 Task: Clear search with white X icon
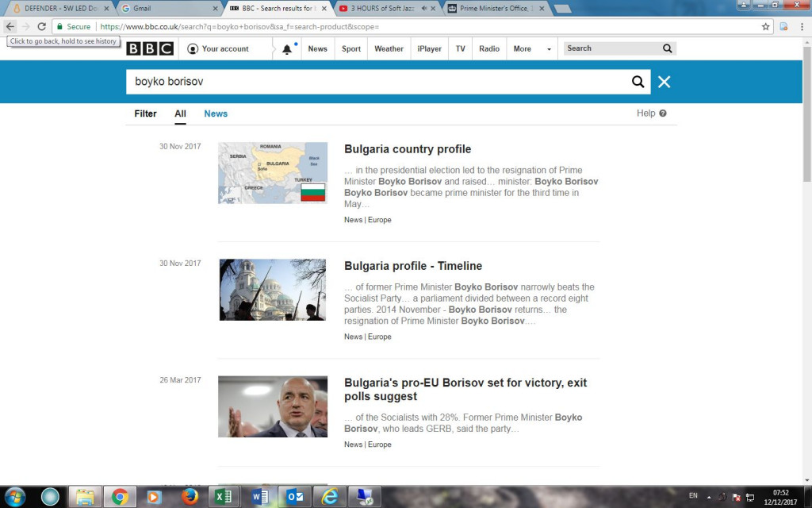664,82
